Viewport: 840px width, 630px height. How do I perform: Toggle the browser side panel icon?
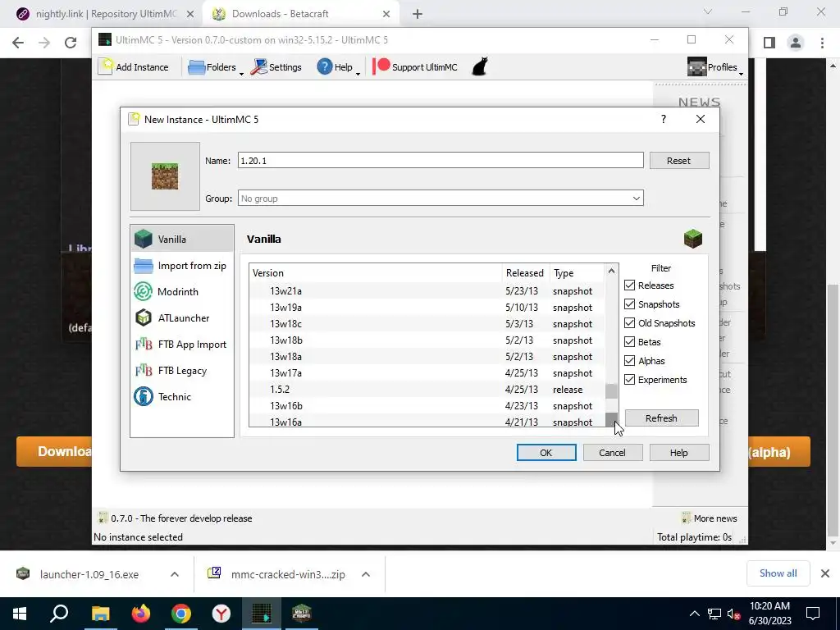(x=769, y=43)
